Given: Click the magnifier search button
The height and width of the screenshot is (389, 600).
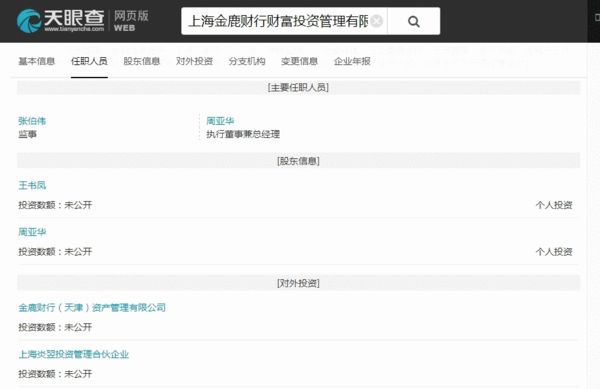Looking at the screenshot, I should [414, 21].
